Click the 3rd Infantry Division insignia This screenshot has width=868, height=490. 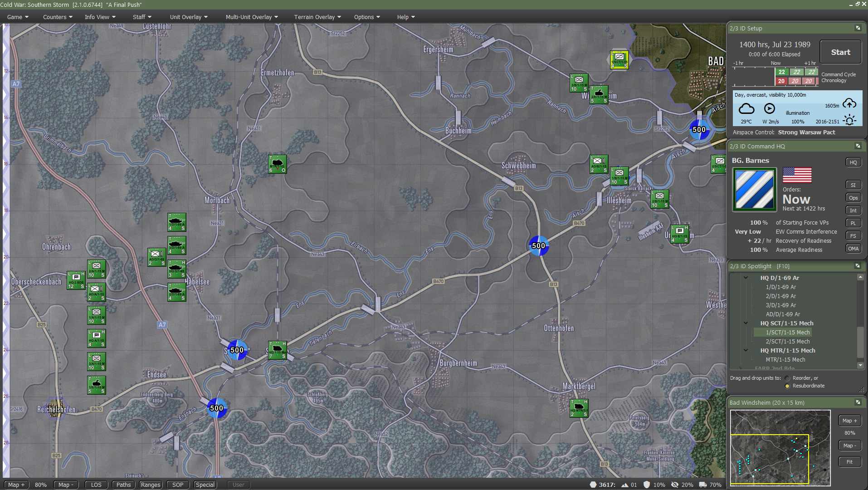(x=755, y=189)
